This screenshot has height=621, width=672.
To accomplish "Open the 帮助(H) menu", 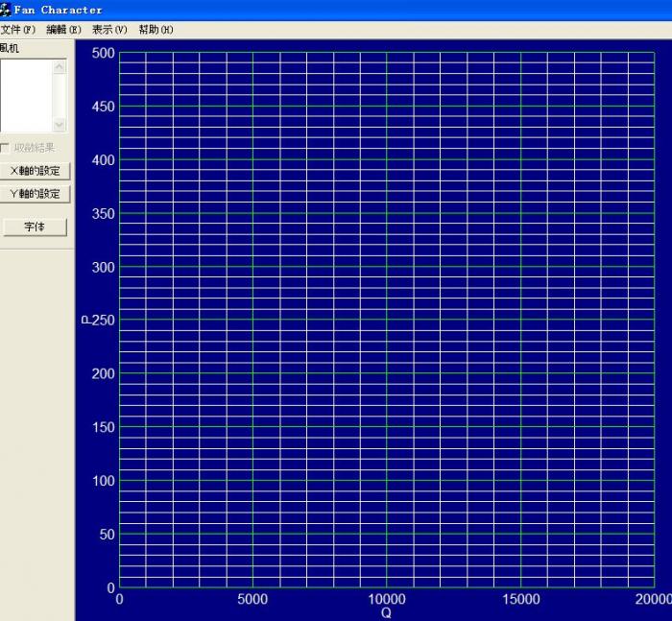I will point(156,30).
